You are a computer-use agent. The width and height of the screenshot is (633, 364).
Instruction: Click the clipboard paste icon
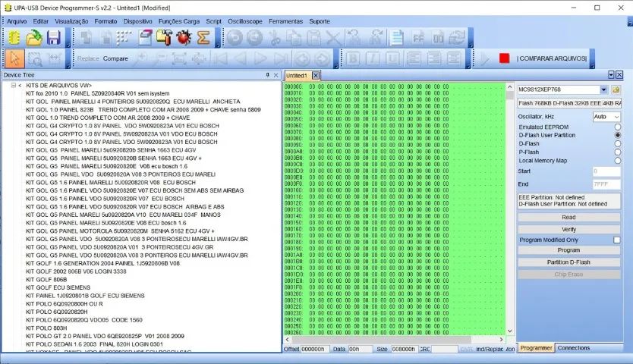point(313,38)
